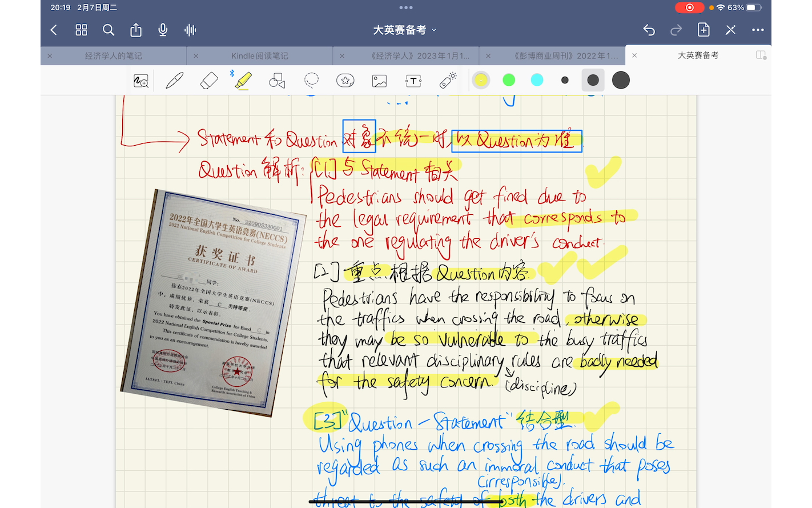Pick the thickest stroke size dot
Screen dimensions: 812x508
pos(621,80)
